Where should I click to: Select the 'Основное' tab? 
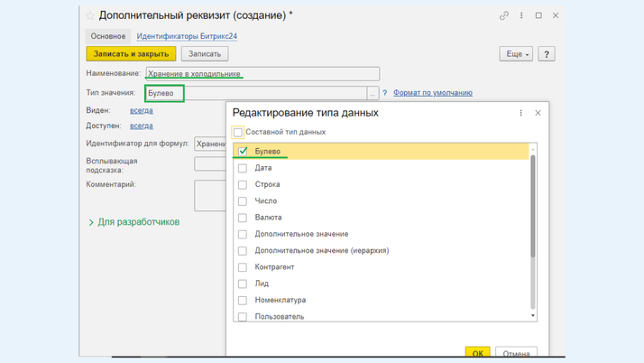click(107, 36)
